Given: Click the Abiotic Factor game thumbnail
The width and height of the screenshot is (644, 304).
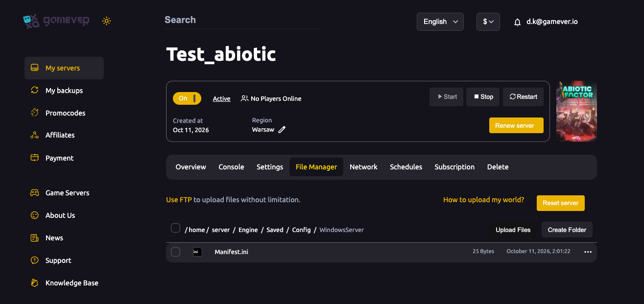Looking at the screenshot, I should pos(576,111).
